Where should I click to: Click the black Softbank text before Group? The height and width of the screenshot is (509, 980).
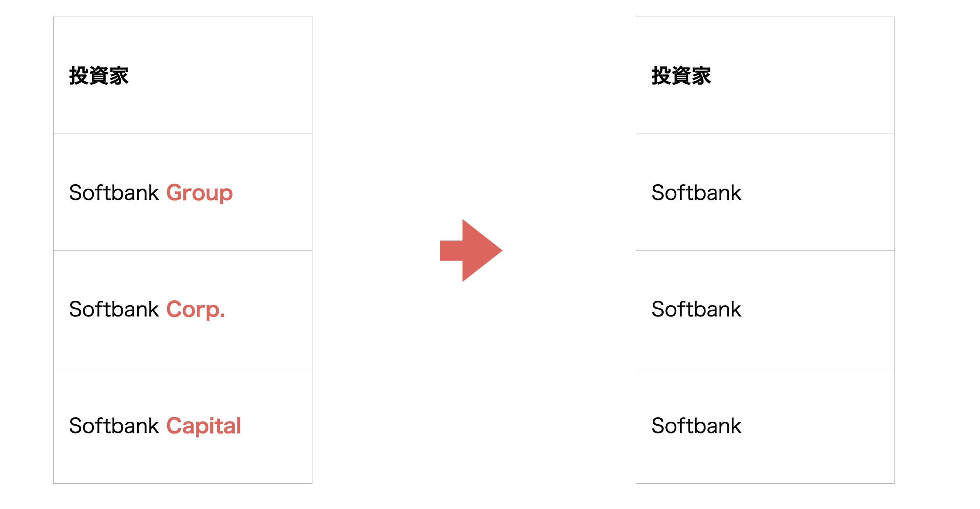114,193
